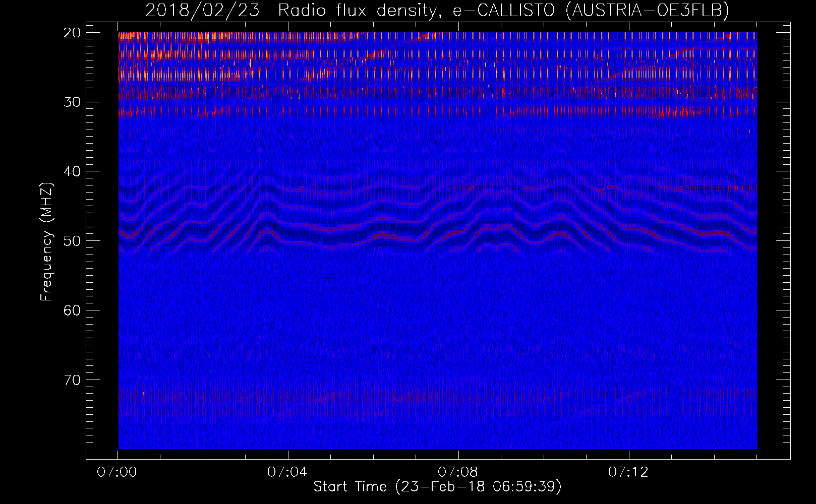Click the 60 MHz frequency tick label
816x504 pixels.
pos(73,310)
